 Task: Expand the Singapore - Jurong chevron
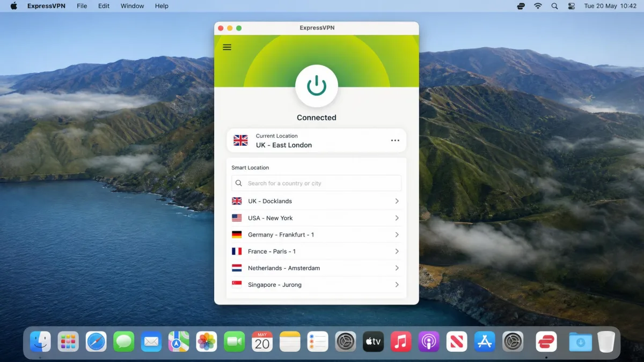click(397, 284)
